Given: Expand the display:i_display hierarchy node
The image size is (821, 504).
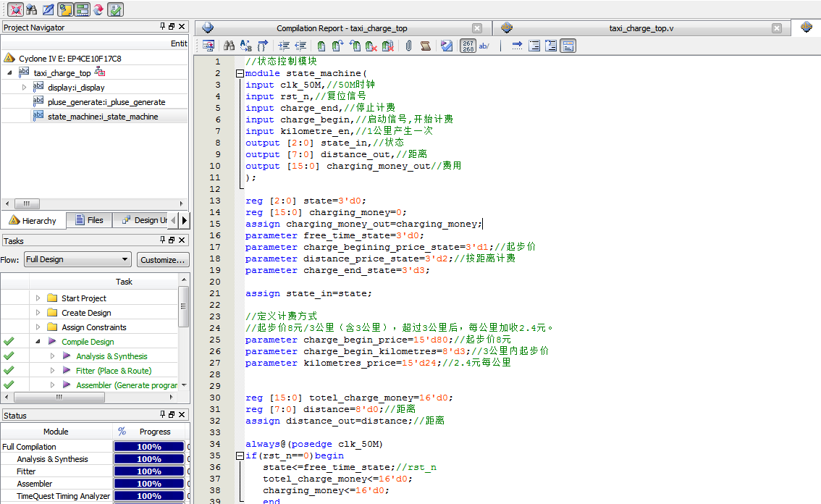Looking at the screenshot, I should tap(24, 88).
